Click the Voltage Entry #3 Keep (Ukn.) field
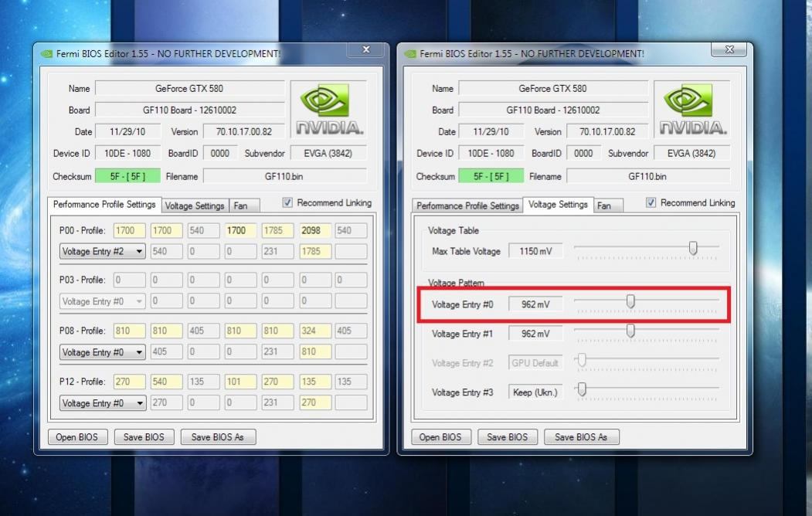This screenshot has width=812, height=516. (x=535, y=392)
